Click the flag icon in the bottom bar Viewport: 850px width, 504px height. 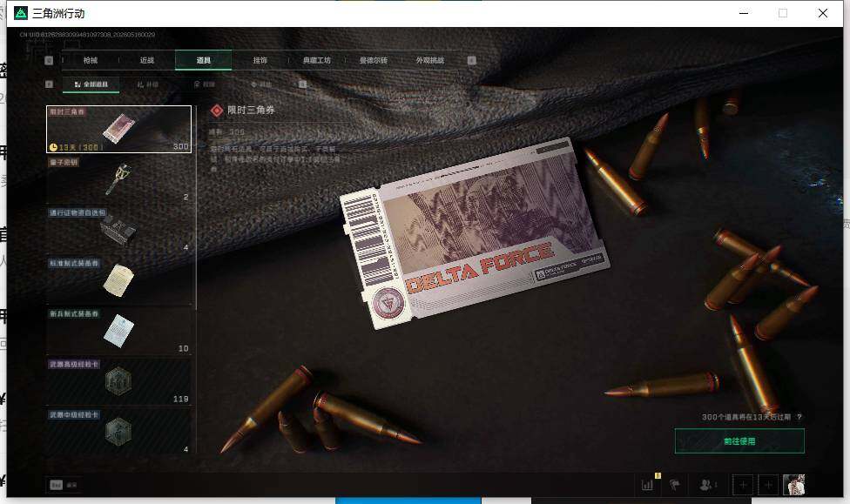(674, 485)
